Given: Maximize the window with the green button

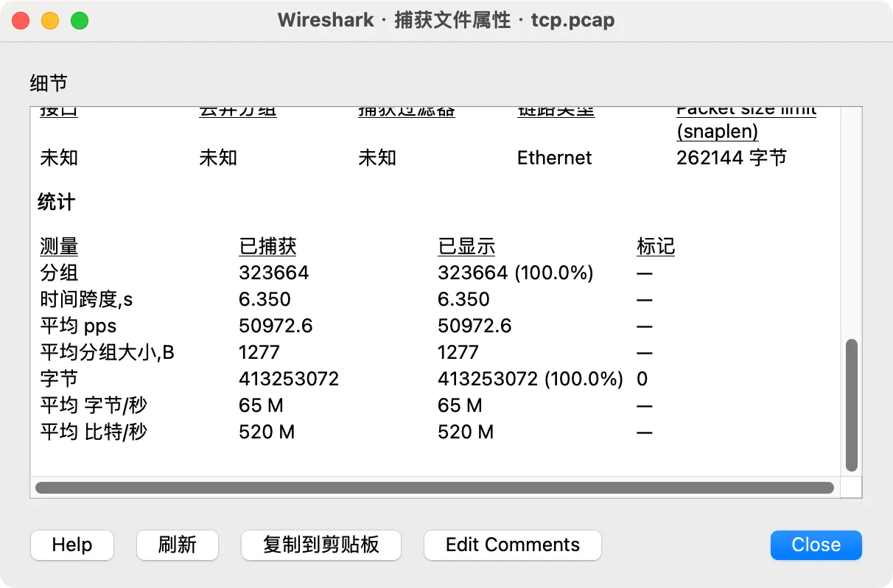Looking at the screenshot, I should 80,20.
